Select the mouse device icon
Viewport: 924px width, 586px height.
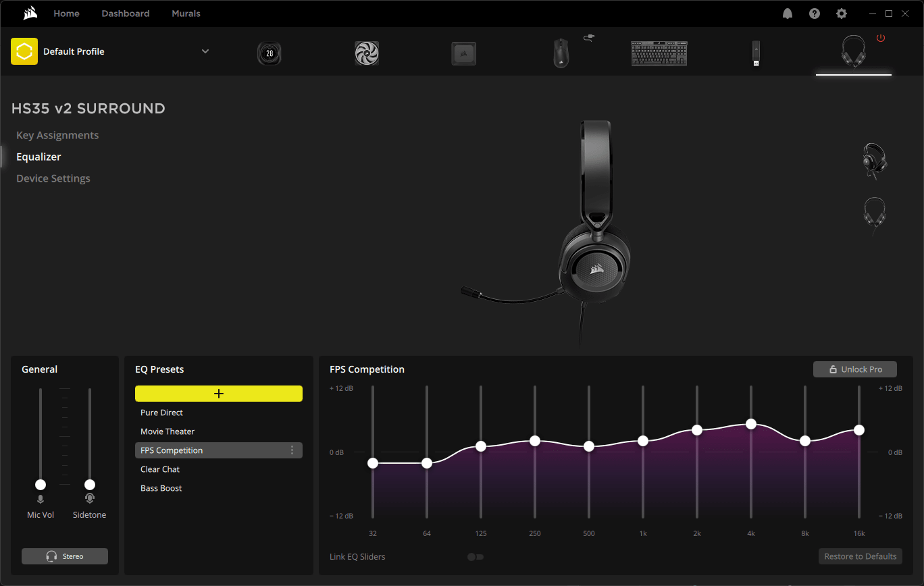(x=561, y=53)
